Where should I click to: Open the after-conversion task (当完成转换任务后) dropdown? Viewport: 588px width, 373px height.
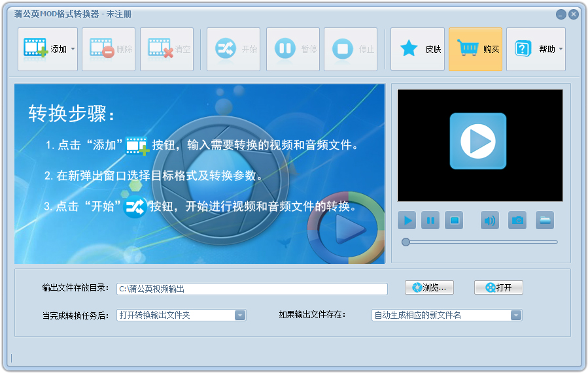pos(240,316)
